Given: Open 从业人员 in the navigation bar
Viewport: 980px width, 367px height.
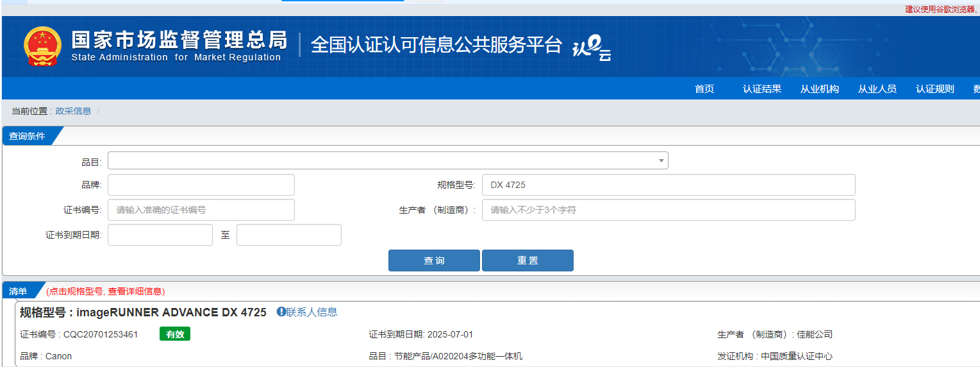Looking at the screenshot, I should pos(877,89).
